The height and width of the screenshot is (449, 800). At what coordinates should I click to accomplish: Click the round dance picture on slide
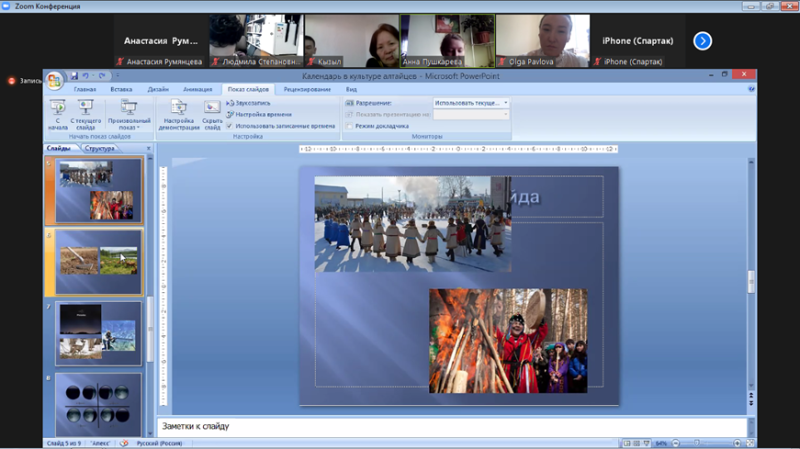413,224
